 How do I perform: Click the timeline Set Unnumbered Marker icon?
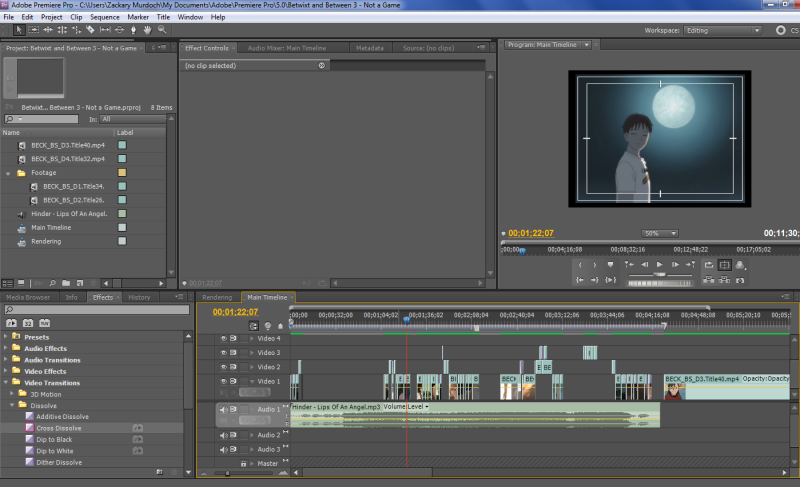[280, 326]
